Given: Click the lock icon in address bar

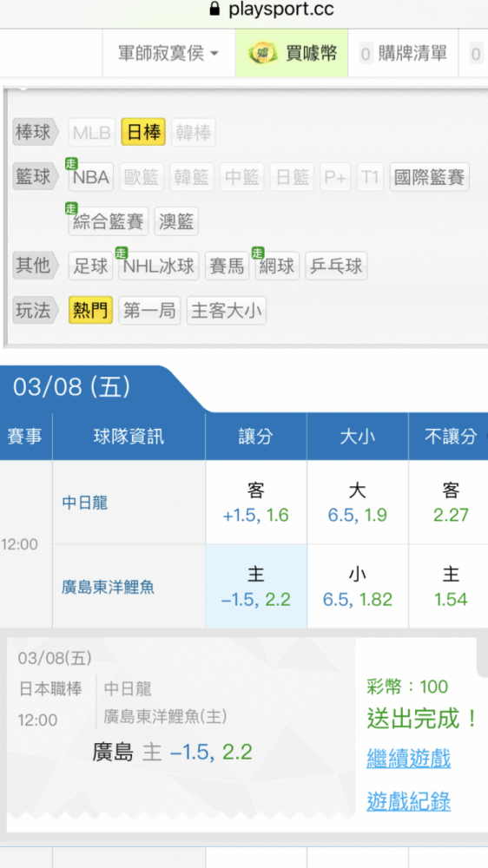Looking at the screenshot, I should (x=215, y=9).
